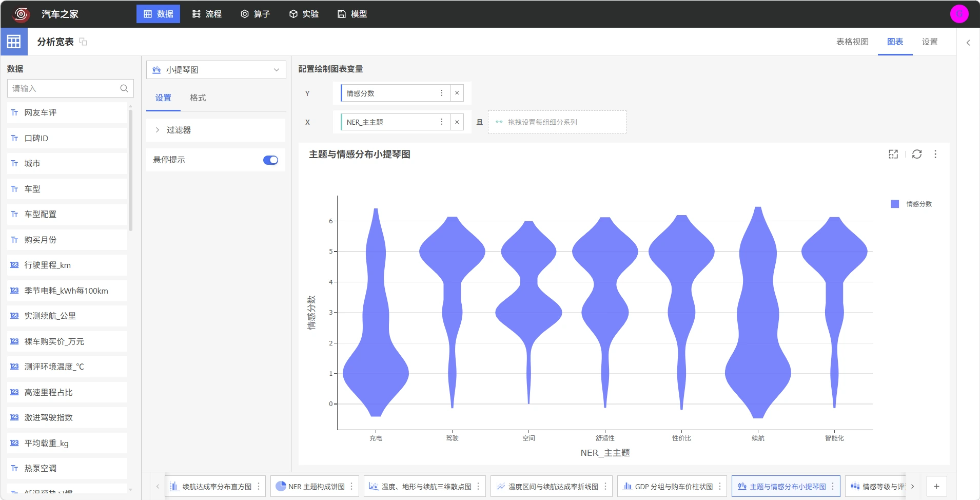The height and width of the screenshot is (500, 980).
Task: Toggle the 悬停提示 switch
Action: (270, 160)
